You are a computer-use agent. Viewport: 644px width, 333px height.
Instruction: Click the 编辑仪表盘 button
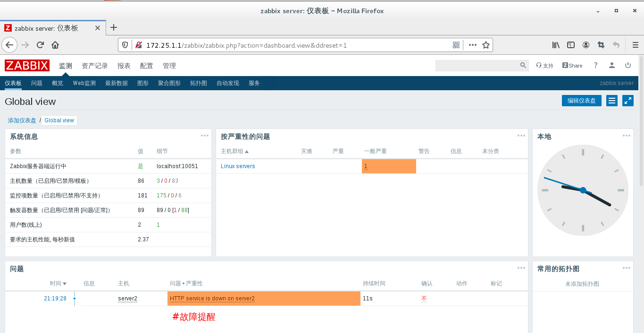582,101
